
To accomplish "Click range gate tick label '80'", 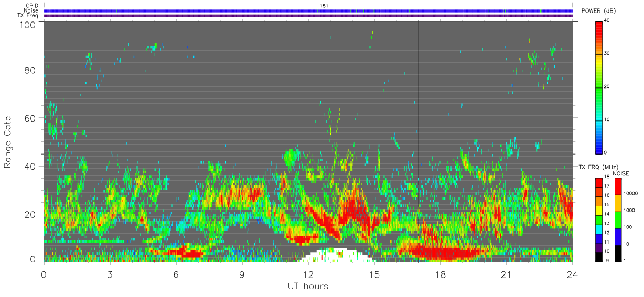I will (x=31, y=70).
